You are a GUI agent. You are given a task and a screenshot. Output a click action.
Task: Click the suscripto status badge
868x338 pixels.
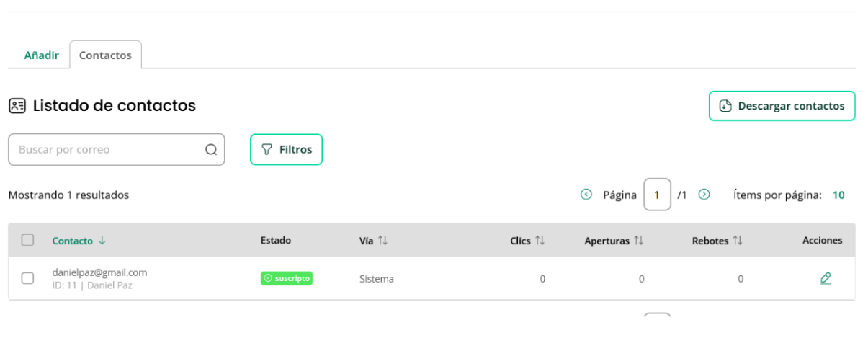pos(287,278)
